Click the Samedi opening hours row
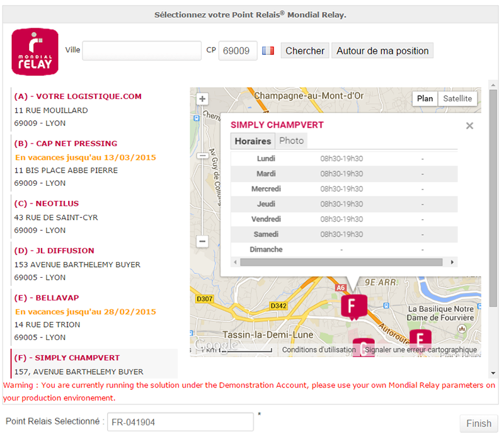This screenshot has height=439, width=504. tap(344, 234)
